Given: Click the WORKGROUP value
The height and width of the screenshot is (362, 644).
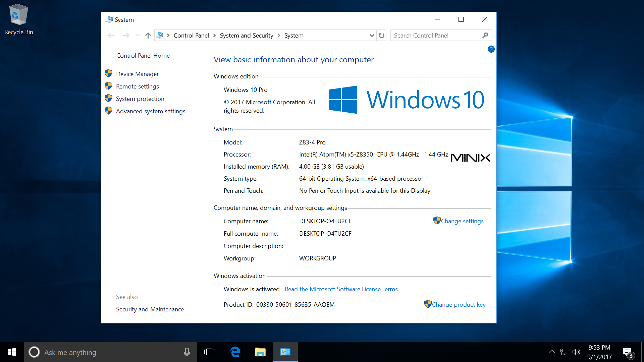Looking at the screenshot, I should 318,258.
